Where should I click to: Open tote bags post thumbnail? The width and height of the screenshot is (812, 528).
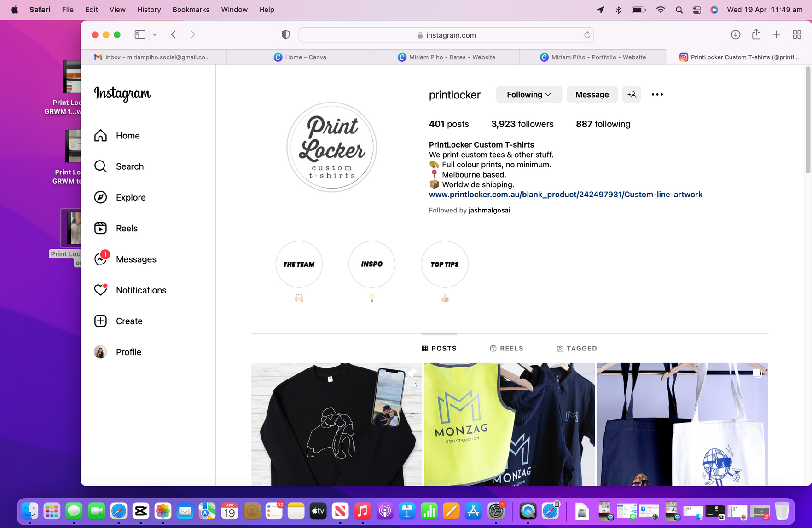pyautogui.click(x=682, y=424)
